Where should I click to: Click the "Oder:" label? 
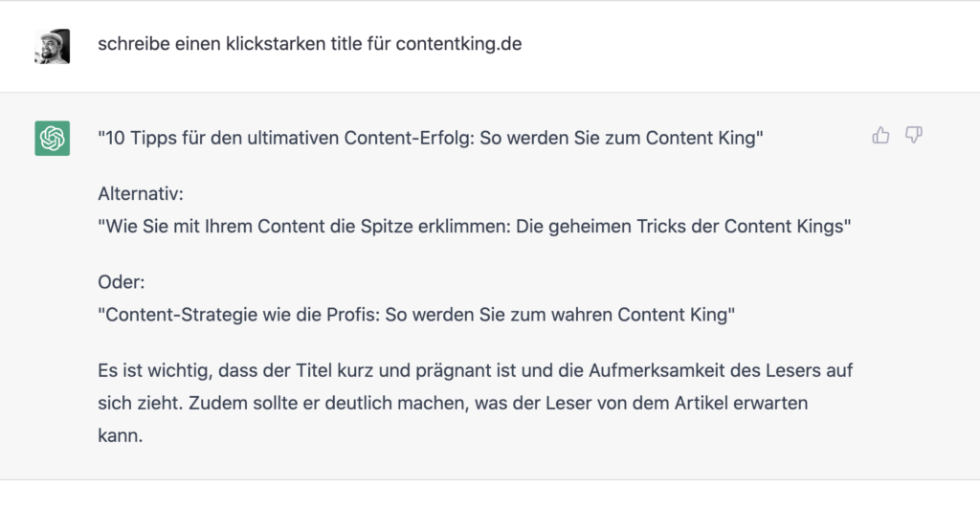(122, 282)
